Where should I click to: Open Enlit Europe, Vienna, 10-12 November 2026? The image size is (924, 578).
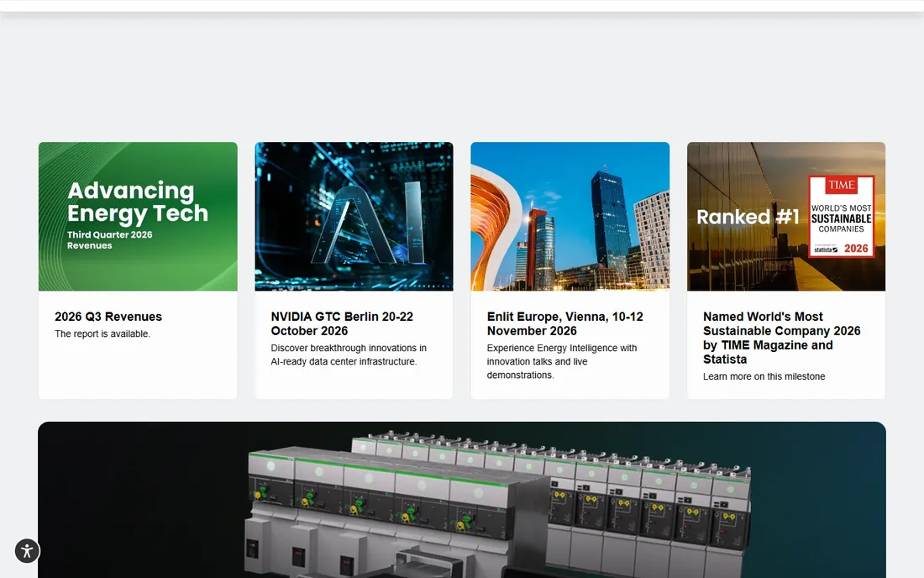(565, 323)
